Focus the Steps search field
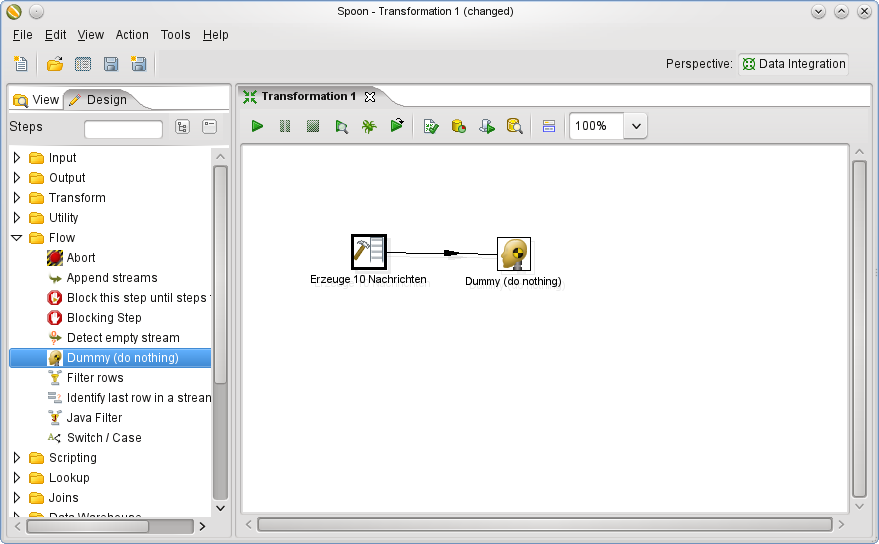This screenshot has width=879, height=544. coord(123,129)
